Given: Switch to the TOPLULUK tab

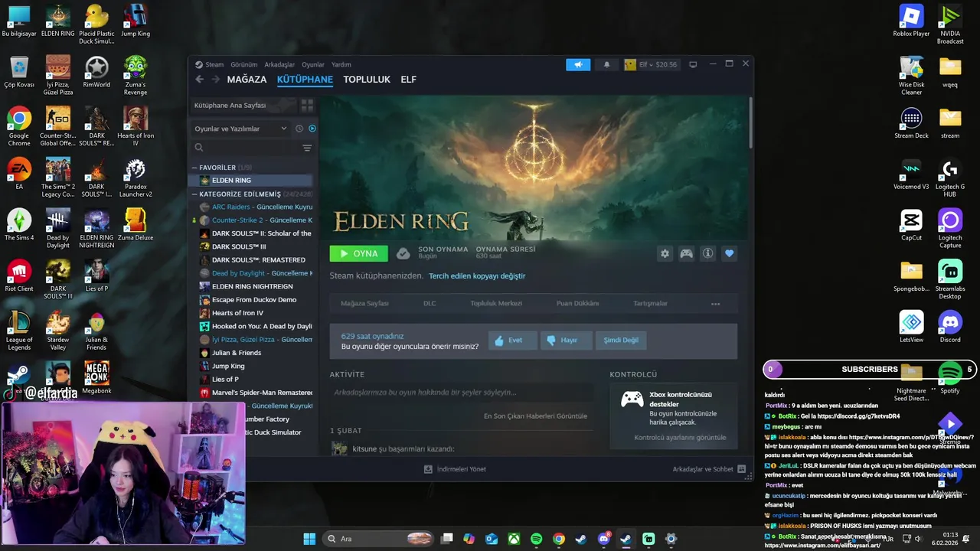Looking at the screenshot, I should tap(367, 80).
